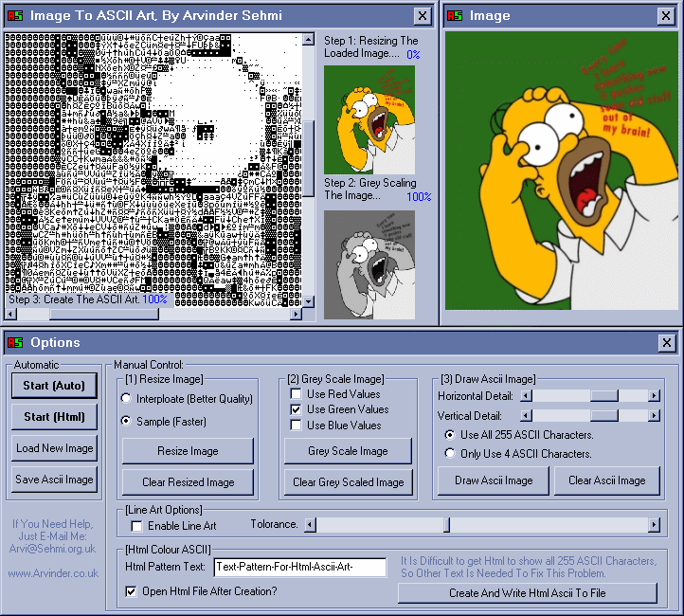Click the Html Pattern Text input field
The width and height of the screenshot is (684, 616).
click(299, 568)
